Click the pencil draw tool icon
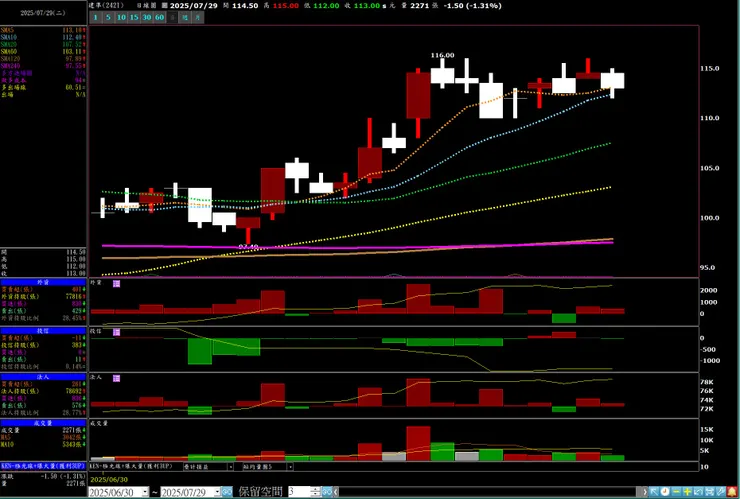This screenshot has width=740, height=499. 721,491
